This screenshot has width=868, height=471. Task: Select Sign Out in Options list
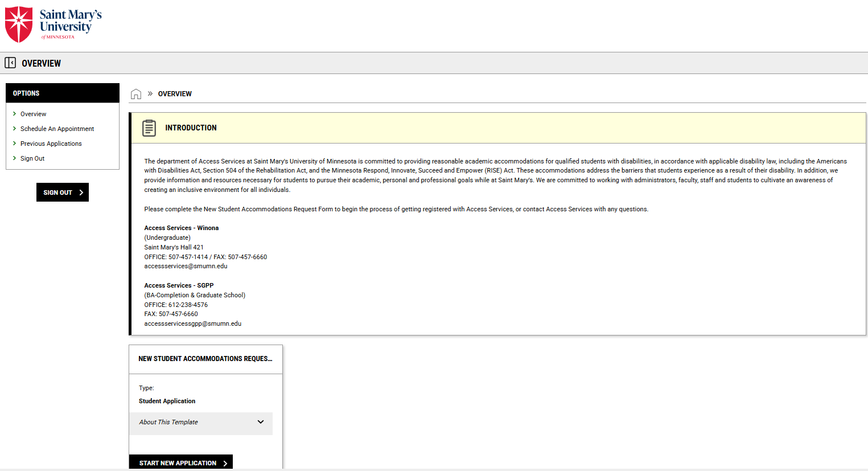tap(32, 158)
